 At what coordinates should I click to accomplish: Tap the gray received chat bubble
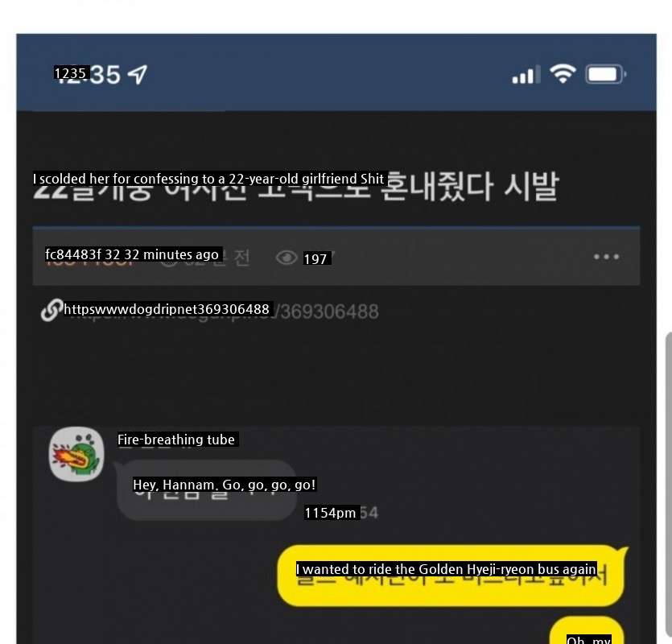(207, 490)
